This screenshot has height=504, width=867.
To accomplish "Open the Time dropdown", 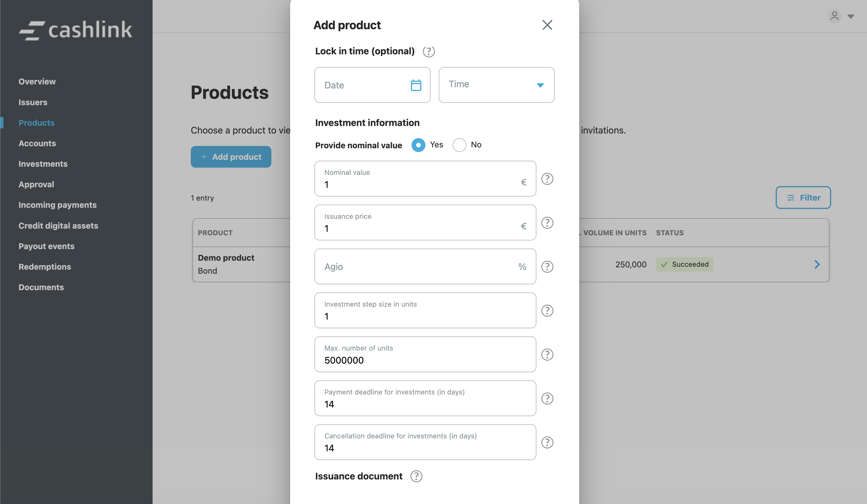I will [x=497, y=85].
